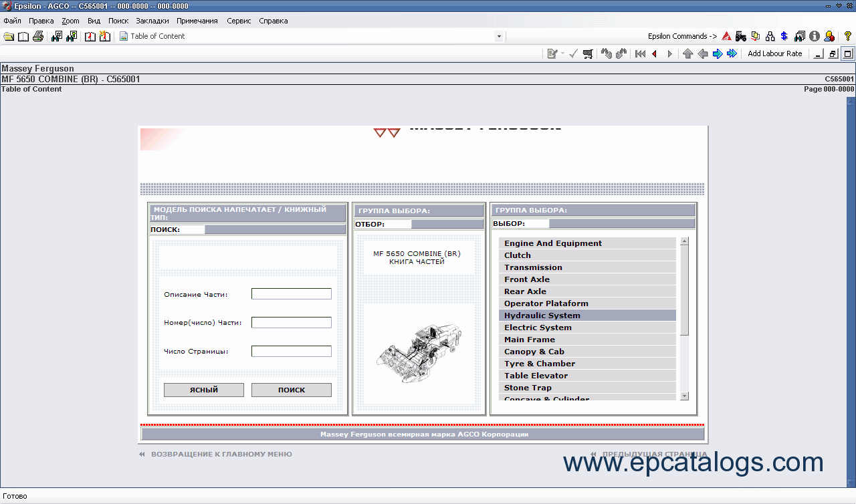The image size is (856, 504).
Task: Click the hierarchy tree structure icon
Action: pos(770,36)
